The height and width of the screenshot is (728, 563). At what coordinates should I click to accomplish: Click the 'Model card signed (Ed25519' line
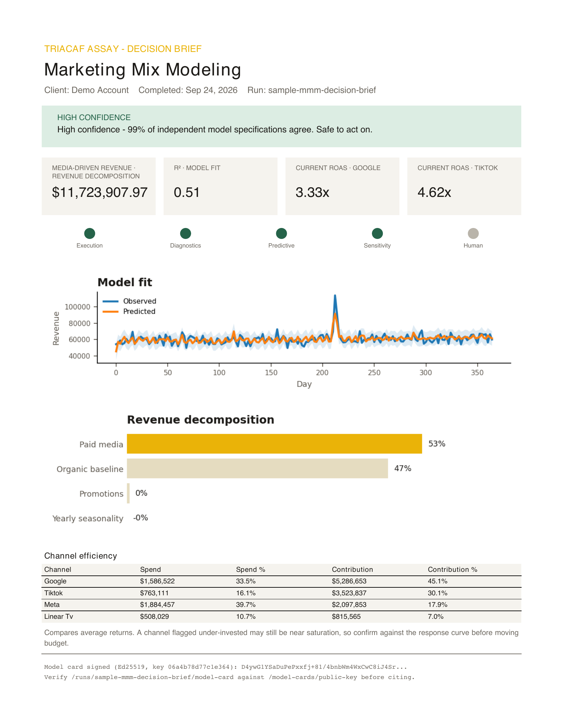[226, 667]
